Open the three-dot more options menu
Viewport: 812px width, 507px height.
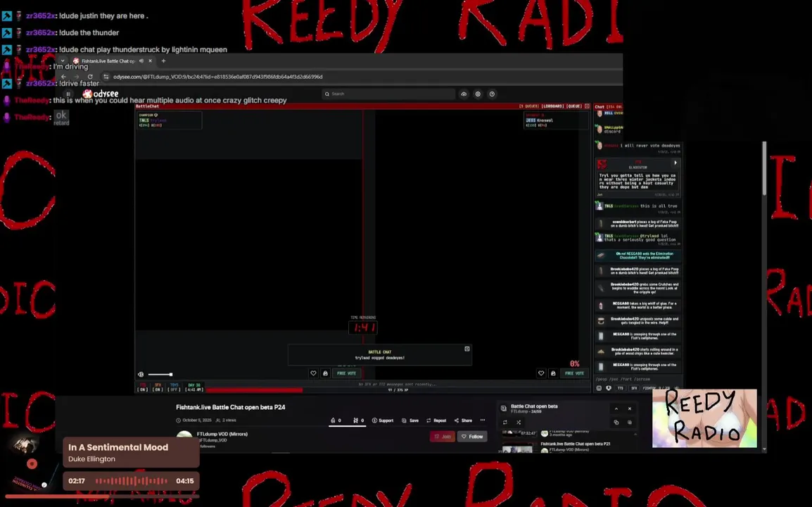[x=483, y=420]
